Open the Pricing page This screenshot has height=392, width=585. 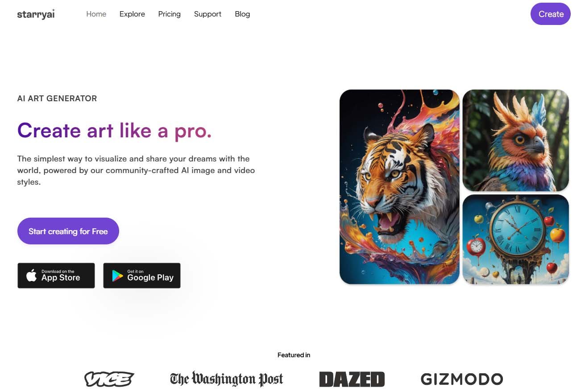pyautogui.click(x=170, y=14)
